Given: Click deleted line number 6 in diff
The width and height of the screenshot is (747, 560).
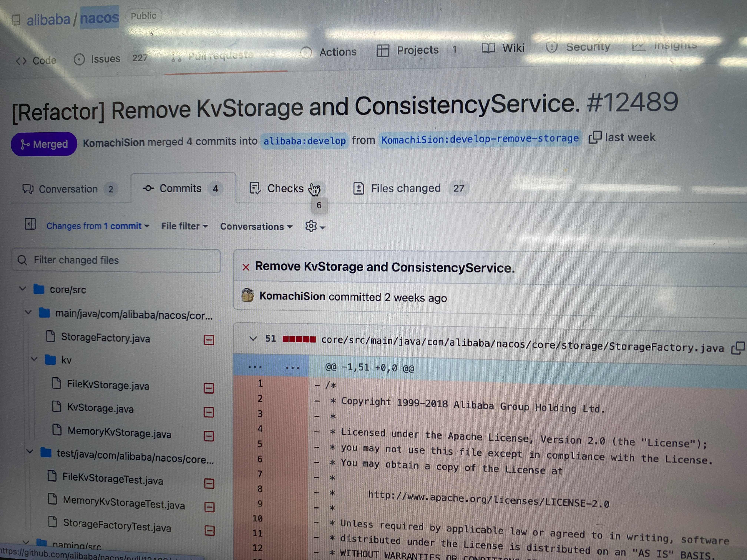Looking at the screenshot, I should [260, 459].
